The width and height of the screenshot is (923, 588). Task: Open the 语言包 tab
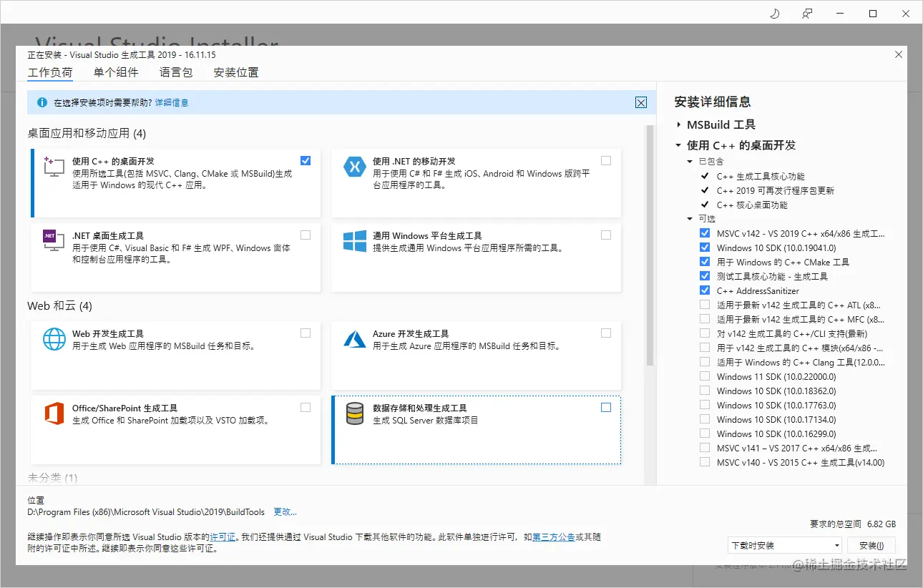(175, 72)
